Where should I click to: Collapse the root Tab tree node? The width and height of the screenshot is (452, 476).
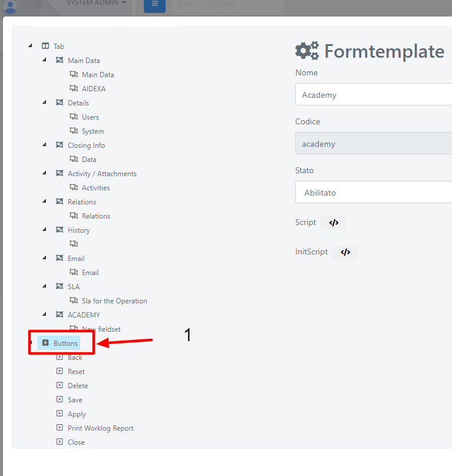30,45
